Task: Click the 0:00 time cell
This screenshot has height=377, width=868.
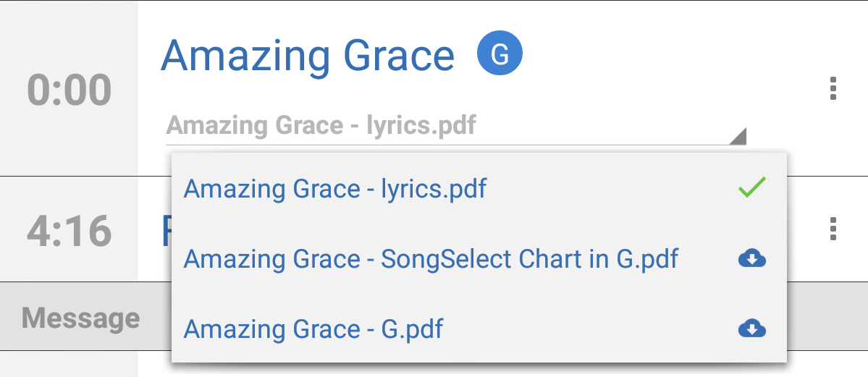Action: point(69,90)
